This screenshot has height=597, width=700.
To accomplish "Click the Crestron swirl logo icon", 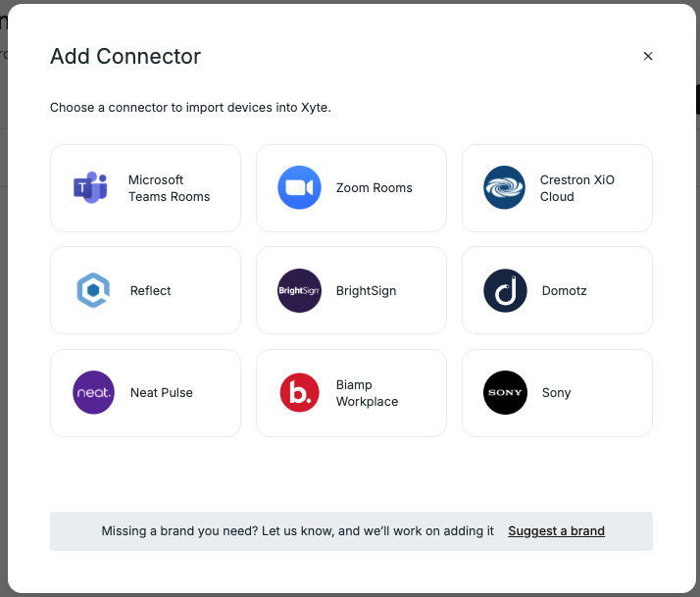I will click(x=505, y=187).
